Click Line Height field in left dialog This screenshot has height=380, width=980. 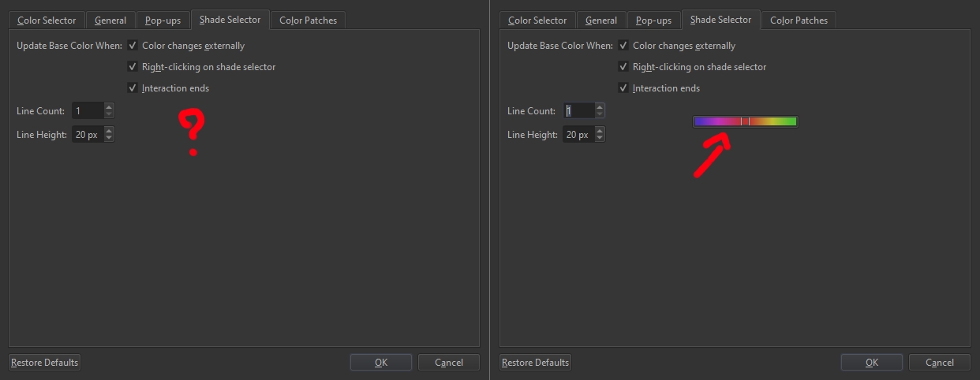tap(87, 135)
